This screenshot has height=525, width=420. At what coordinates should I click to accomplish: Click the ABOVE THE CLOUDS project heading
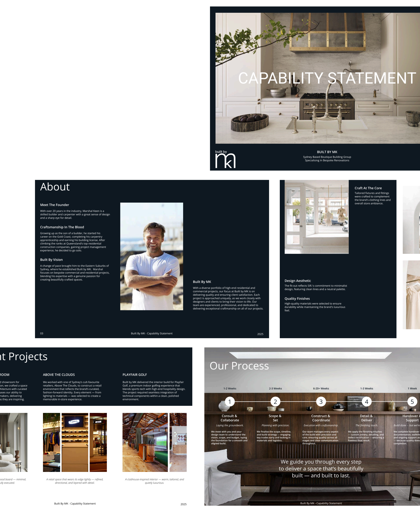(59, 374)
